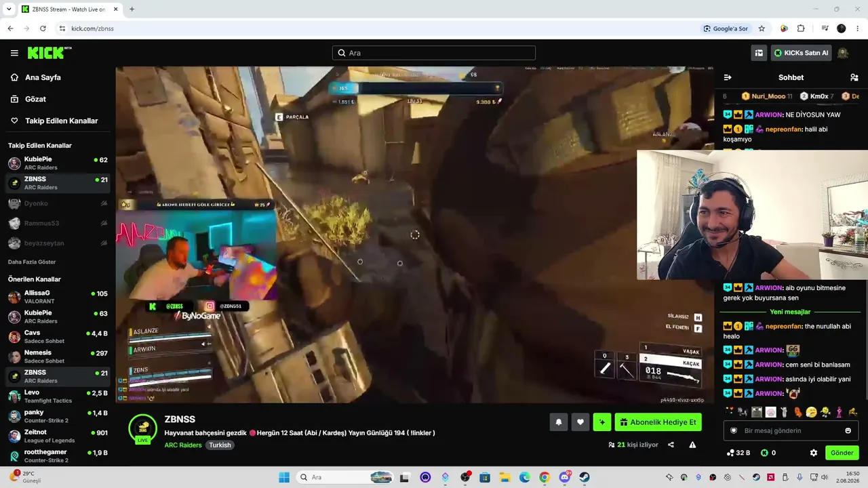Reload the page in Chrome
This screenshot has height=488, width=868.
click(x=43, y=28)
